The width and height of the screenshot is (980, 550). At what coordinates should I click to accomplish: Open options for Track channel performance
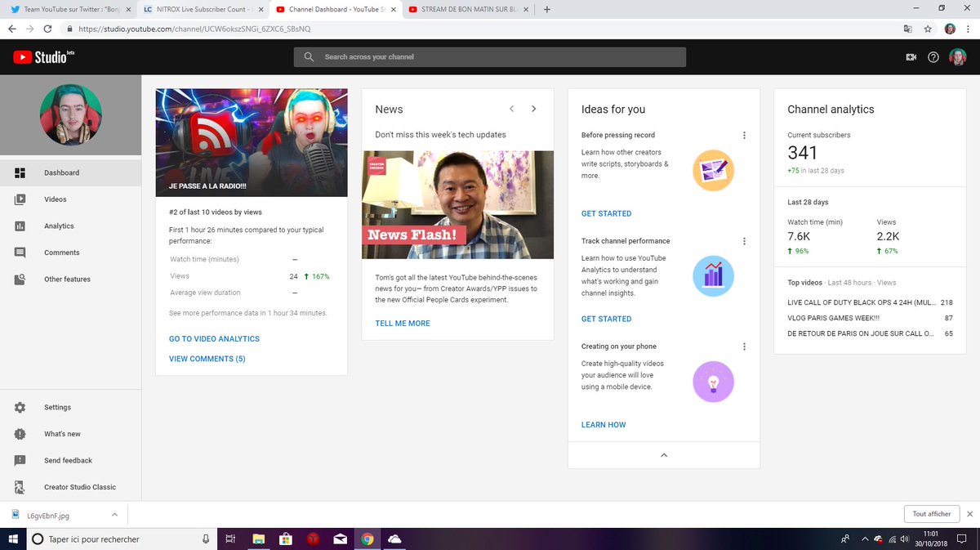coord(744,241)
